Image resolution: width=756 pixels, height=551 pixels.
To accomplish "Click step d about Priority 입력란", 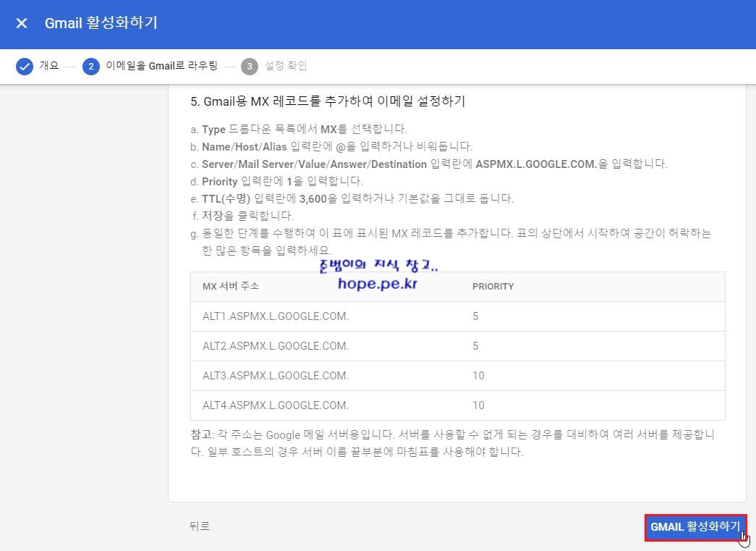I will [x=277, y=182].
